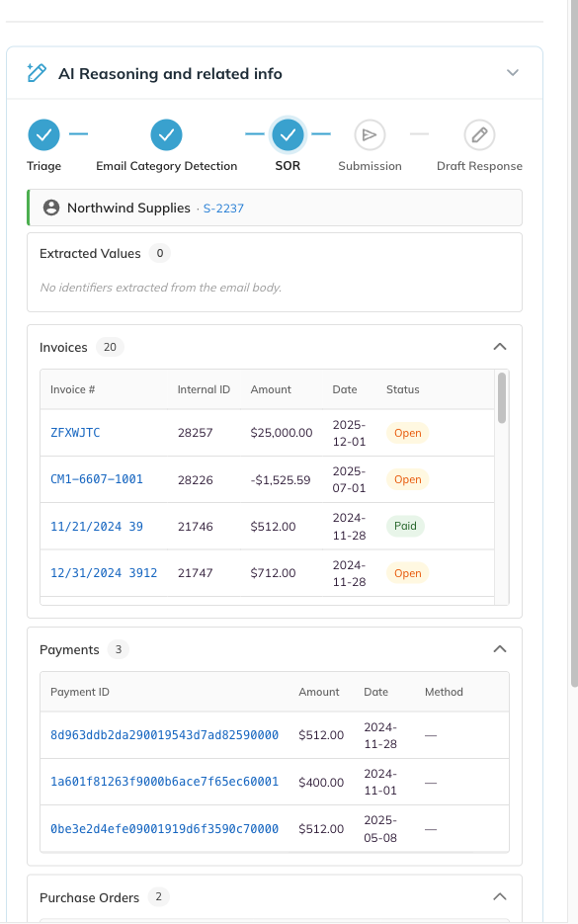Click the Paid status badge
This screenshot has width=578, height=924.
click(x=405, y=526)
